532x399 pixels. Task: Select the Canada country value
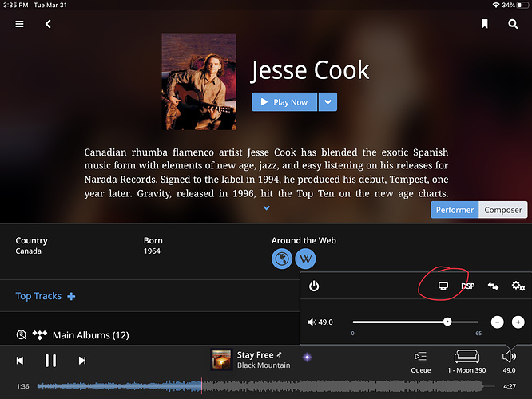pos(28,251)
